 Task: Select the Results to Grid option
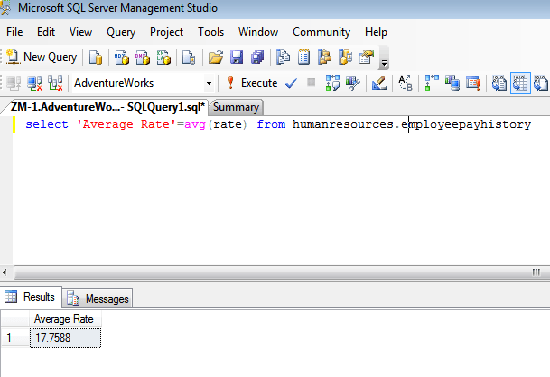tap(520, 83)
